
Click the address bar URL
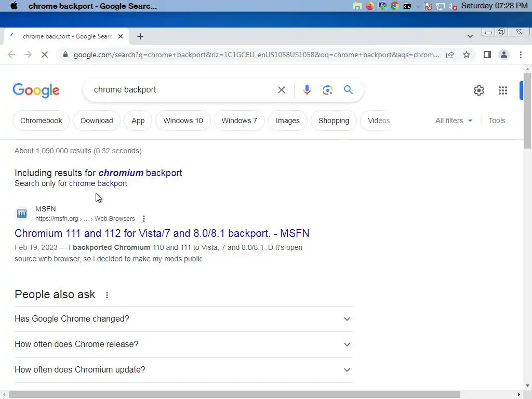click(256, 55)
